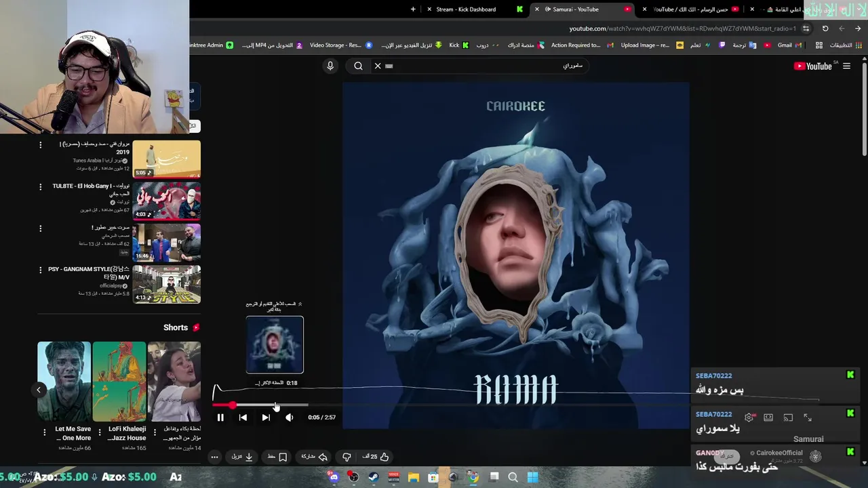Open options for Let Me Save short
This screenshot has height=488, width=868.
coord(45,432)
